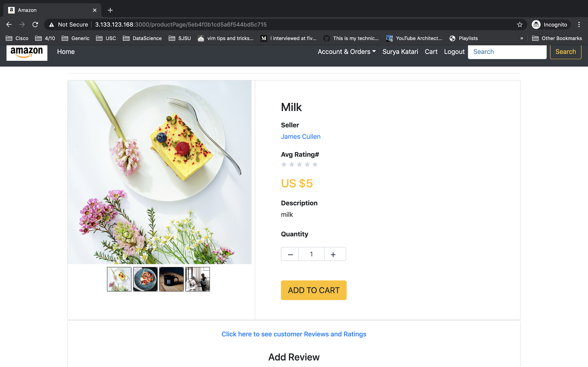
Task: Expand the Account & Orders dropdown
Action: [347, 52]
